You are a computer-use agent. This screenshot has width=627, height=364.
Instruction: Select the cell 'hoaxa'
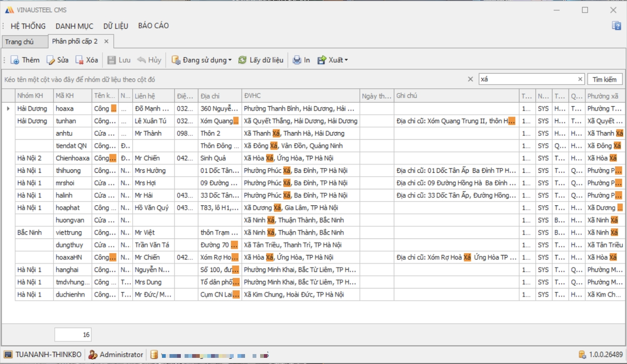coord(73,109)
